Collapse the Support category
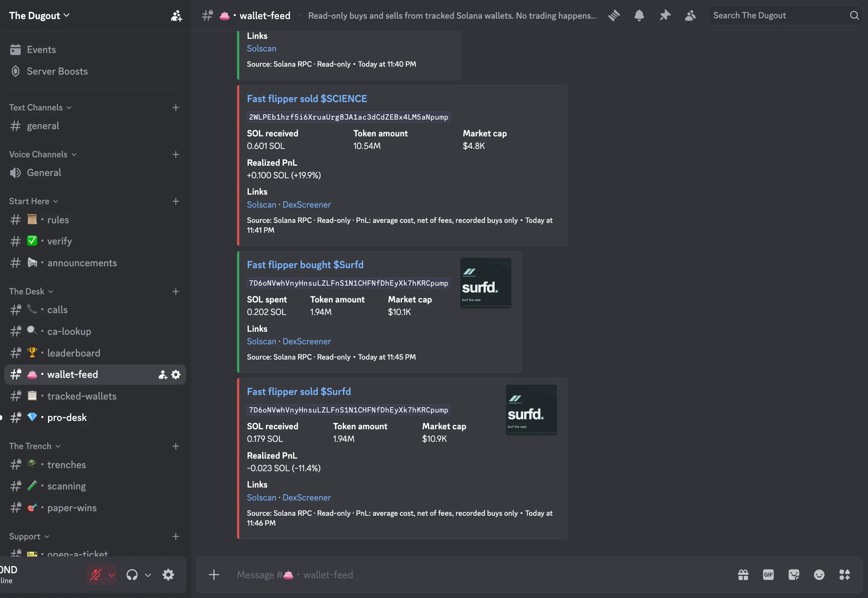The width and height of the screenshot is (868, 598). pos(29,537)
